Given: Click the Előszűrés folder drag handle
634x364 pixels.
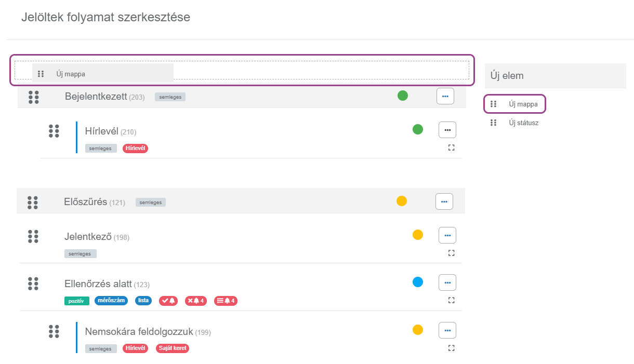Looking at the screenshot, I should [x=33, y=203].
